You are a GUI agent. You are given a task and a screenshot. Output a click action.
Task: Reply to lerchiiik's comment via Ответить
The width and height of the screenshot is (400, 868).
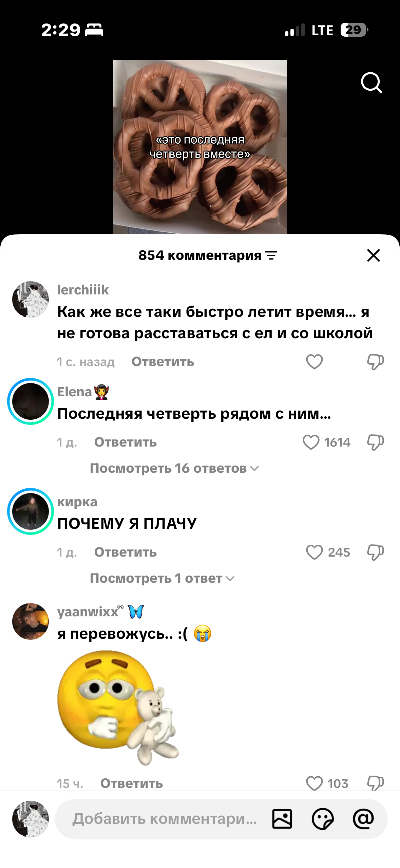pos(163,362)
